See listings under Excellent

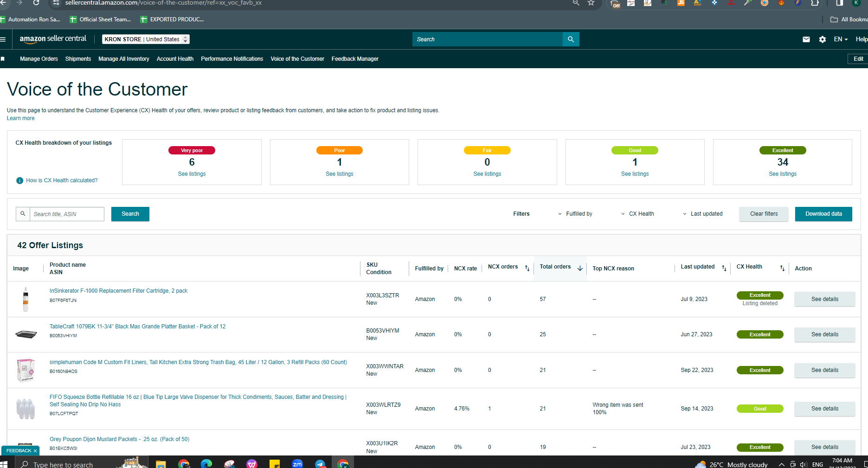[x=783, y=174]
